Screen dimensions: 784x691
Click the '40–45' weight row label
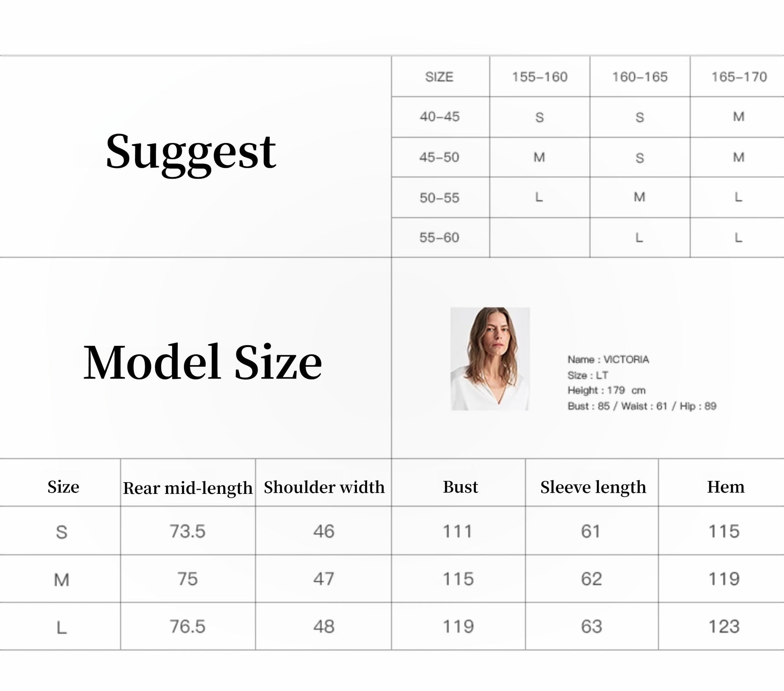click(x=439, y=117)
